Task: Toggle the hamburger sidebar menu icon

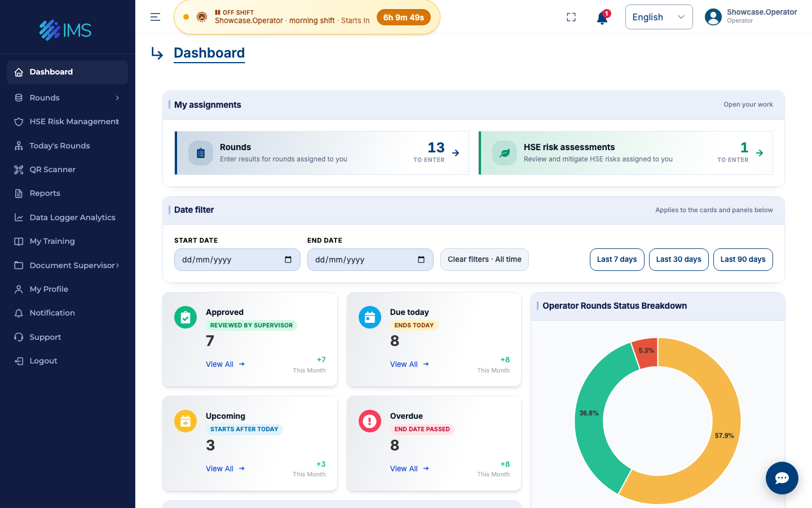Action: [x=155, y=17]
